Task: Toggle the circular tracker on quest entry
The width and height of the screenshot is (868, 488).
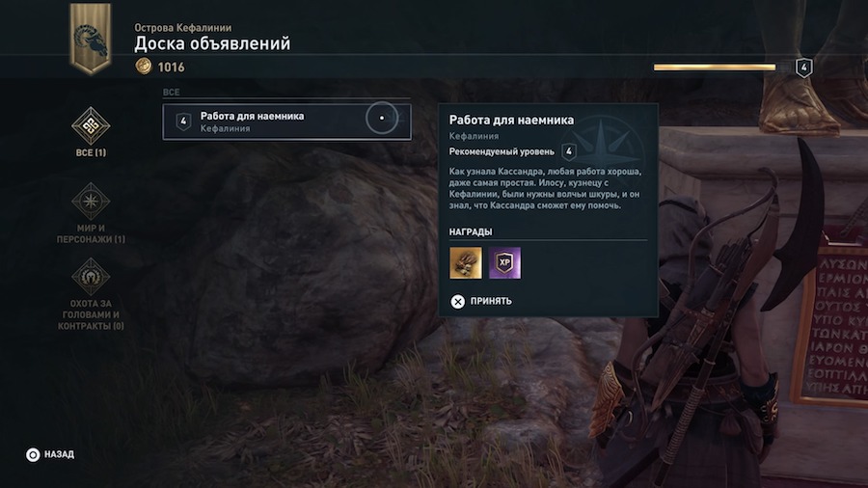Action: (x=381, y=118)
